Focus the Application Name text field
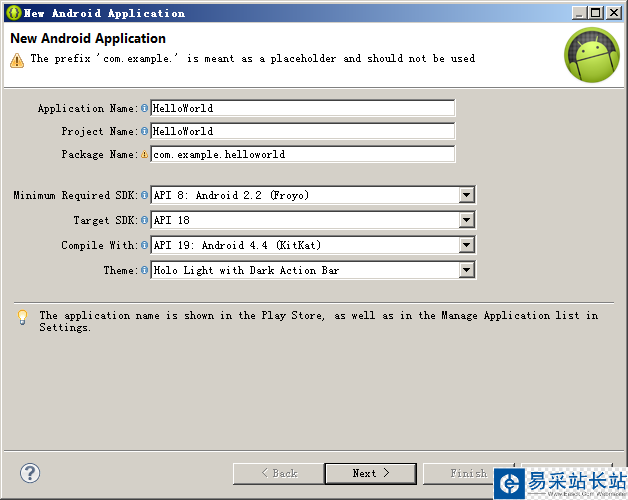This screenshot has height=500, width=628. coord(302,108)
